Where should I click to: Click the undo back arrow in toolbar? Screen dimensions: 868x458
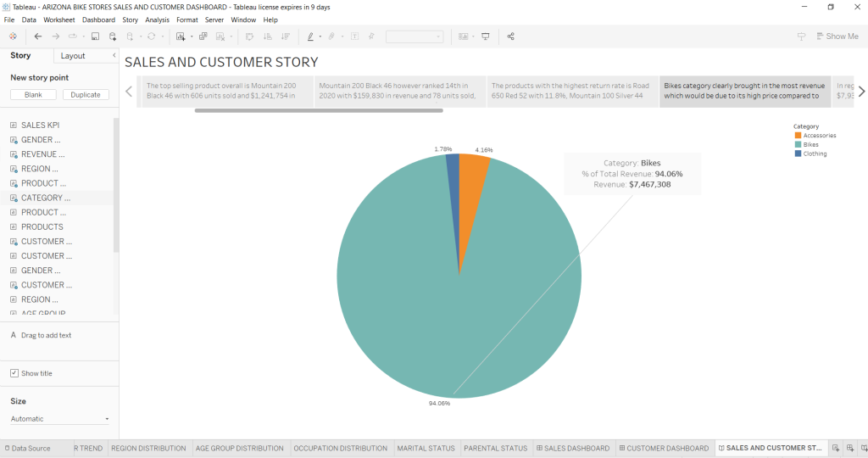click(38, 36)
